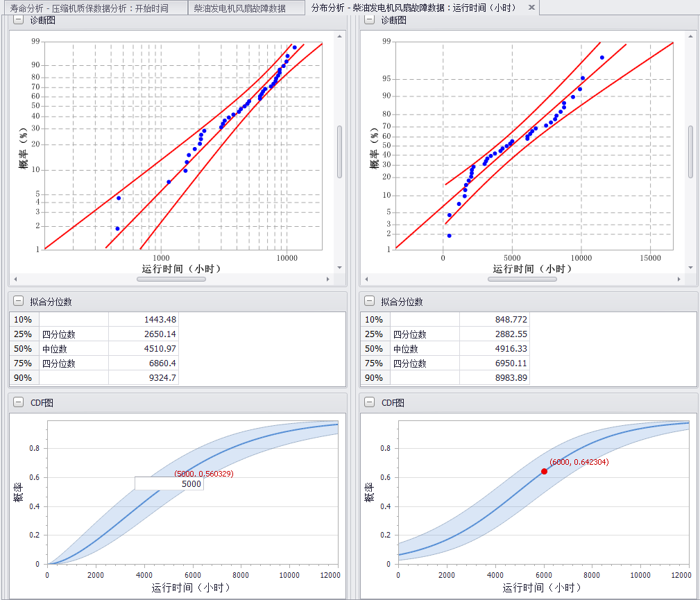Collapse the left 拟合分位数 section

(x=19, y=302)
